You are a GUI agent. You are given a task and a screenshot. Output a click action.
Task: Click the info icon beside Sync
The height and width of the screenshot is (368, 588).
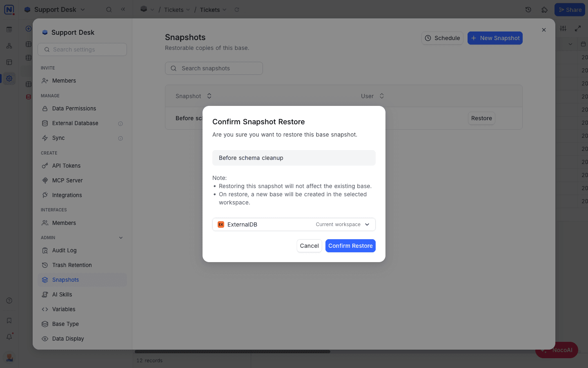pos(120,138)
